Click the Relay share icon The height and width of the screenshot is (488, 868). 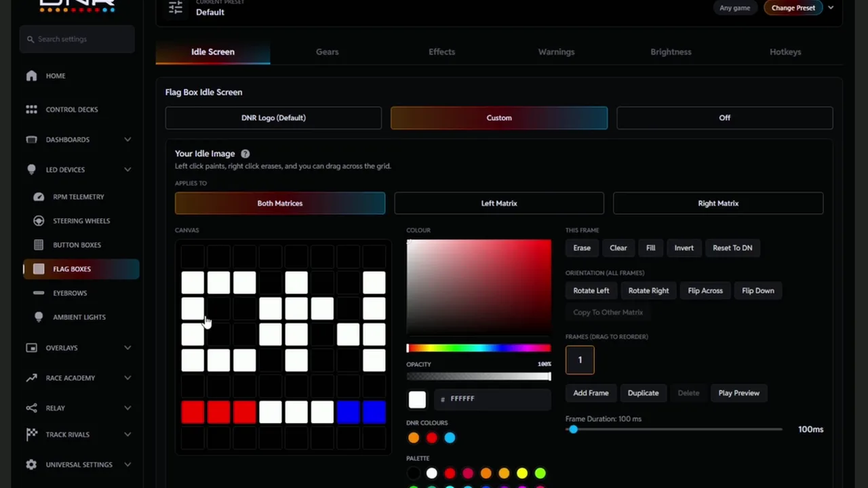(x=31, y=408)
